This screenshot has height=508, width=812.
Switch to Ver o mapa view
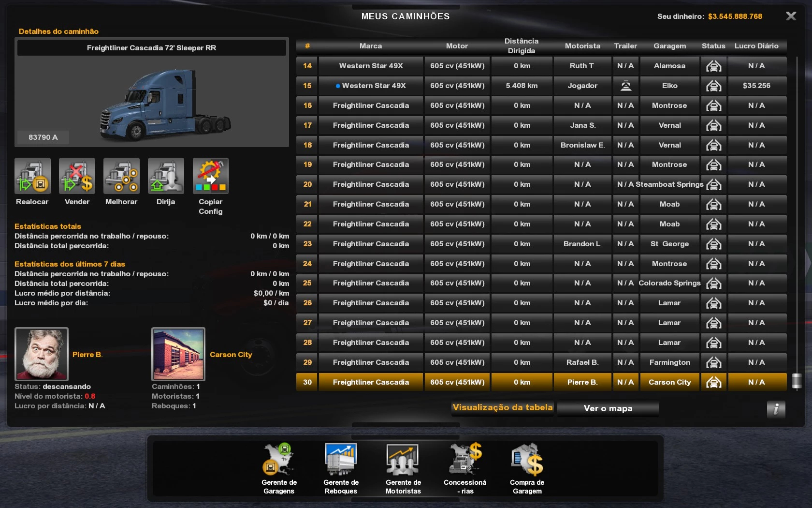pos(608,408)
